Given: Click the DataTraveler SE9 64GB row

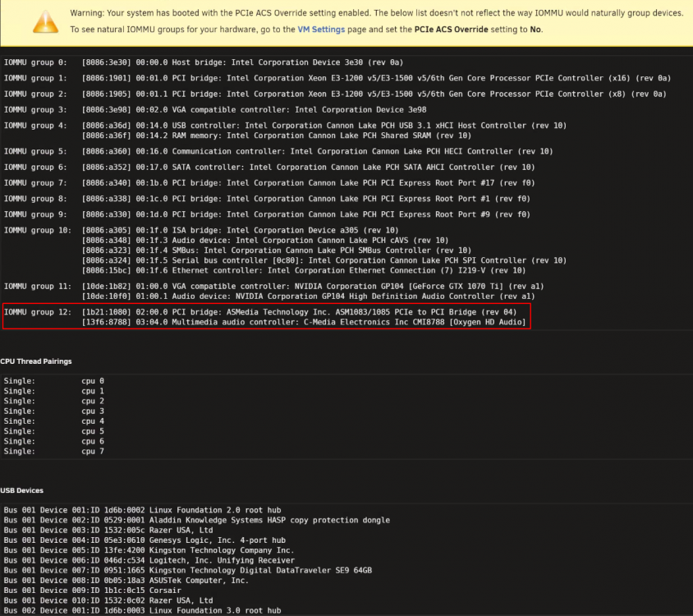Looking at the screenshot, I should coord(188,571).
